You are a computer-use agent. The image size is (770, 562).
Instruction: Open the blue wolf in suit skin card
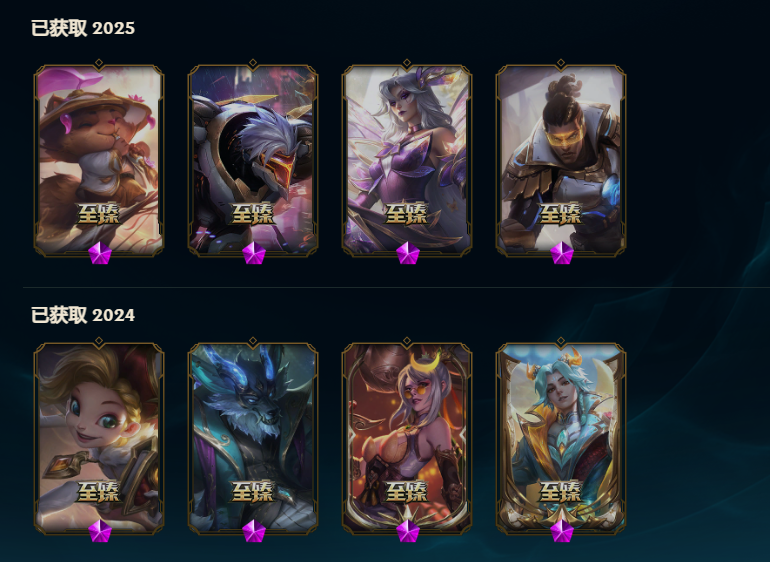click(253, 437)
